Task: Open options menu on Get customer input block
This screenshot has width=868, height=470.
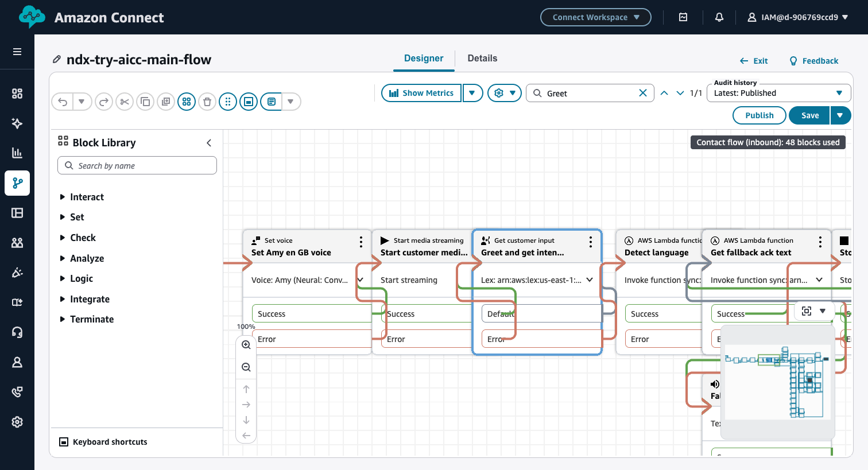Action: pyautogui.click(x=591, y=242)
